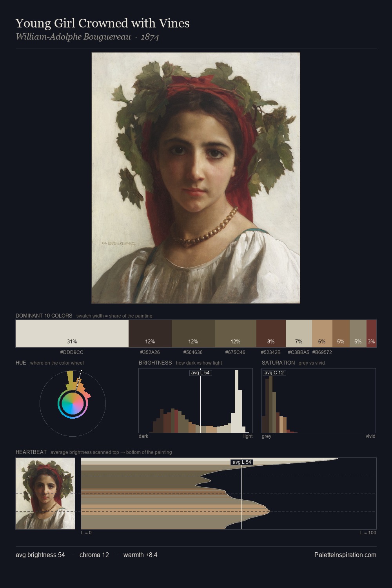The height and width of the screenshot is (588, 392).
Task: Click the 'avg L 54' tag in Heartbeat chart
Action: click(x=242, y=462)
